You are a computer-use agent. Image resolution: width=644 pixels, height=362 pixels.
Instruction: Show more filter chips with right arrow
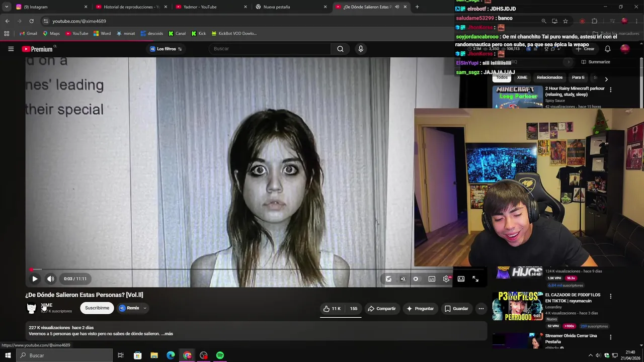pos(606,79)
